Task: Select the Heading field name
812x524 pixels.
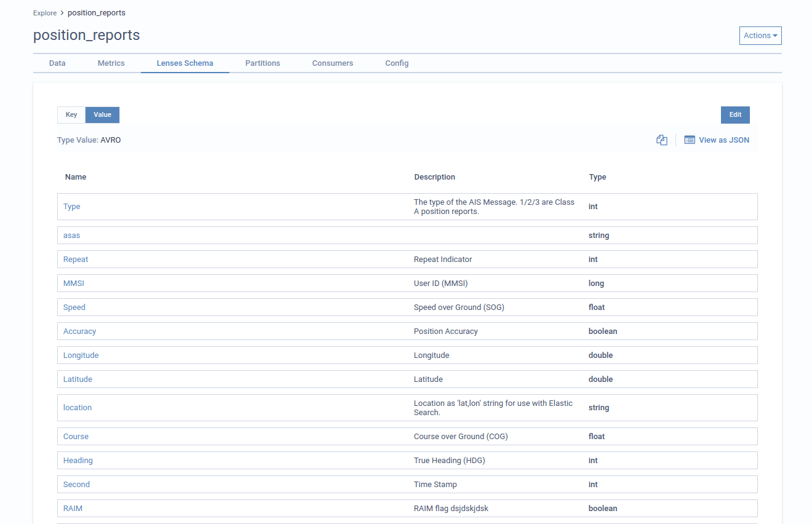Action: click(78, 461)
